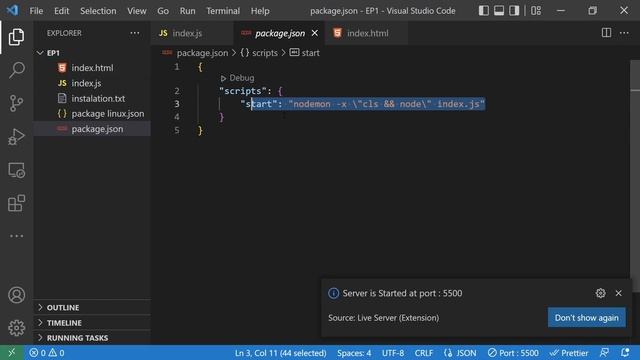Click the Debug code lens above scripts
The width and height of the screenshot is (640, 360).
[x=238, y=78]
